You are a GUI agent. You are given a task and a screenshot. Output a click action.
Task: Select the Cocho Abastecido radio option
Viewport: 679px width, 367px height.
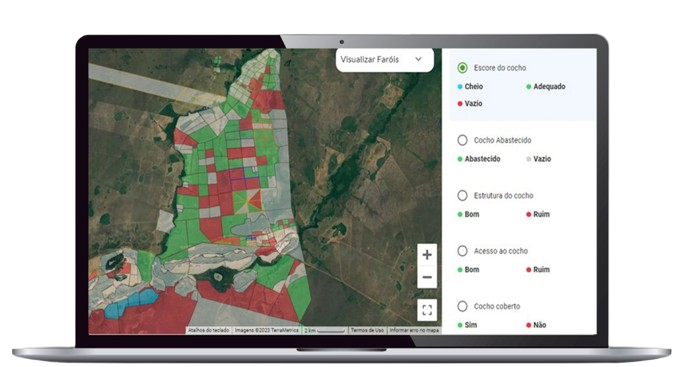coord(462,140)
